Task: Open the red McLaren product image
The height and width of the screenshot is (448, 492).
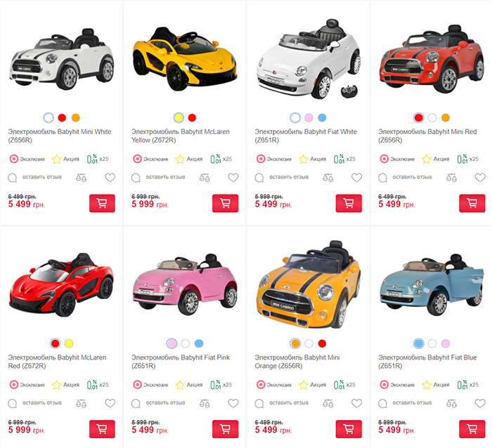Action: [x=61, y=284]
